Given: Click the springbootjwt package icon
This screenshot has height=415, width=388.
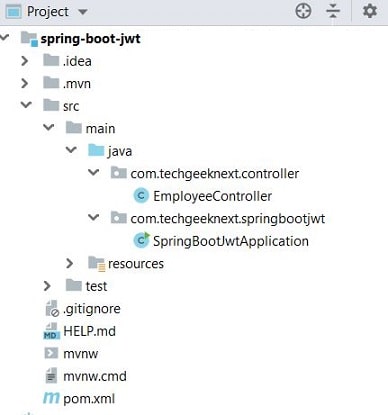Looking at the screenshot, I should (x=118, y=218).
